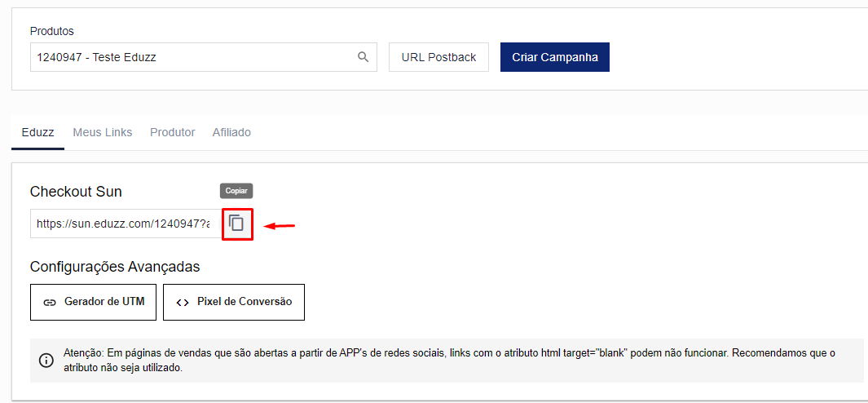Click the code brackets icon on Pixel de Conversão
The image size is (868, 403).
[183, 302]
